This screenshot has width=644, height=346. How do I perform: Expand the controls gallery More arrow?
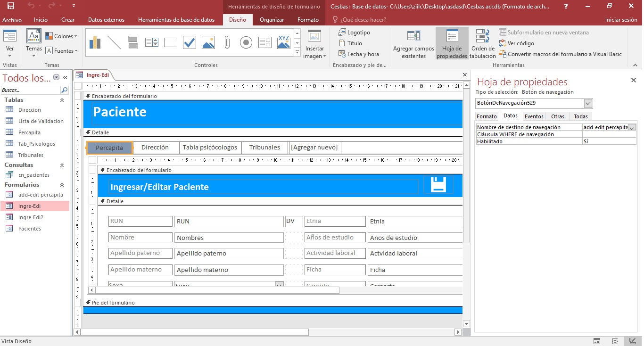point(297,52)
